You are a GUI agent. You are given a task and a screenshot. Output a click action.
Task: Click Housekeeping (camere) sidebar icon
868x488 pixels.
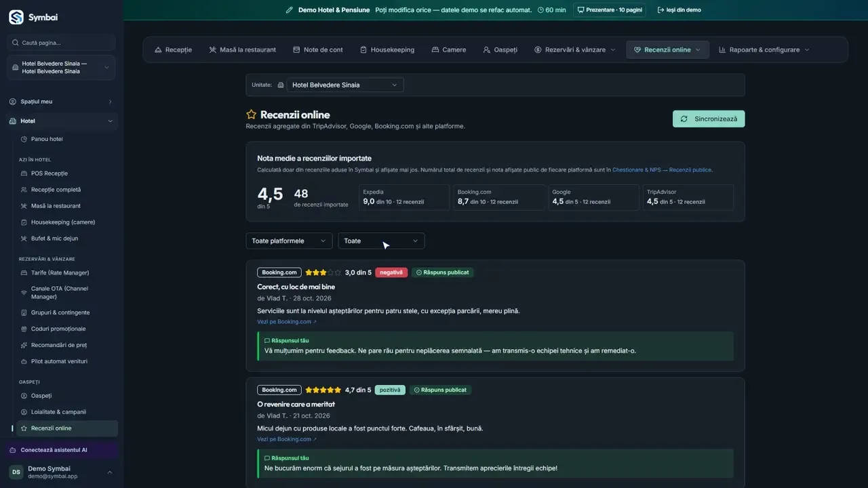[x=24, y=222]
